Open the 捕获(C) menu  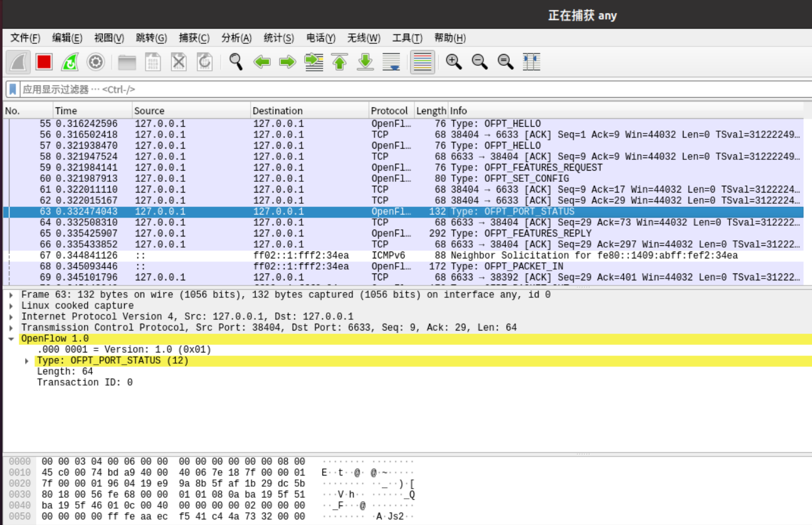tap(194, 38)
